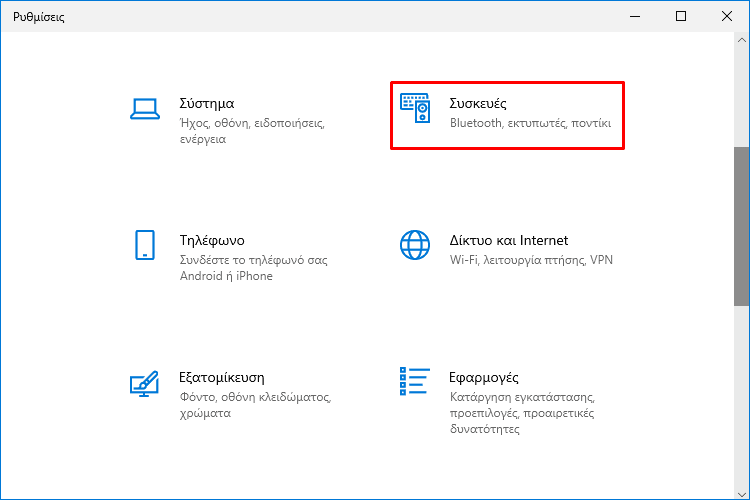Open the paintbrush icon for Εξατομίκευση
This screenshot has width=750, height=500.
(144, 383)
